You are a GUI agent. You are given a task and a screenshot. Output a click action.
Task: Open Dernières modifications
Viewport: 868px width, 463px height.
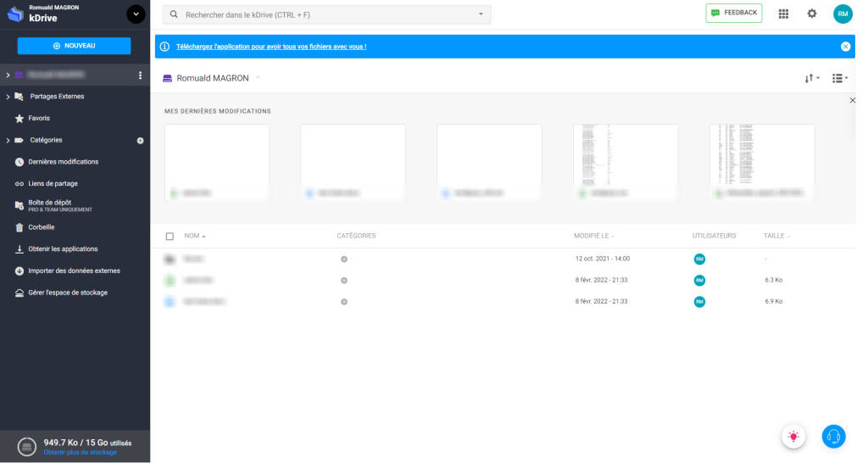tap(63, 162)
